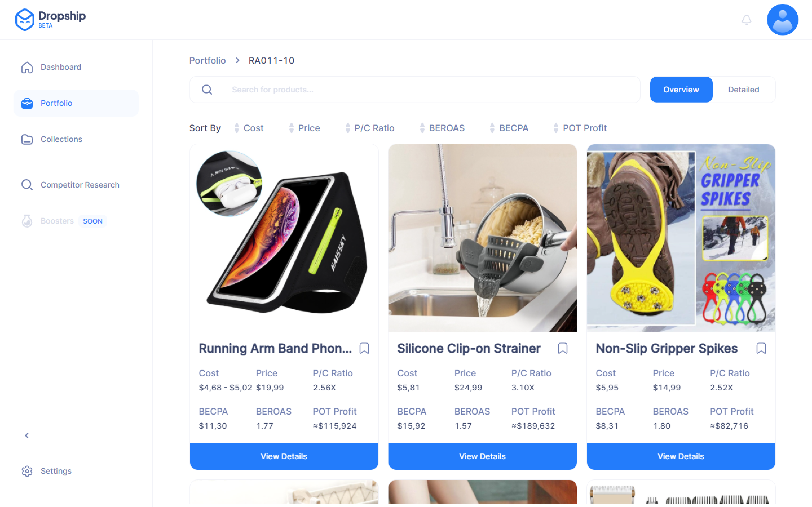812x507 pixels.
Task: Click the Dropship logo icon
Action: coord(25,20)
